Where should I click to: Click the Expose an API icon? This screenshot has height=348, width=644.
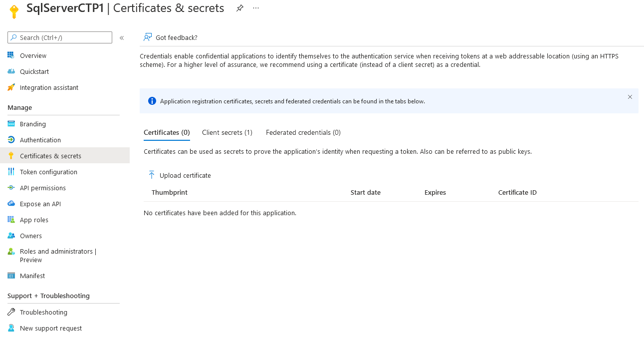[x=11, y=204]
